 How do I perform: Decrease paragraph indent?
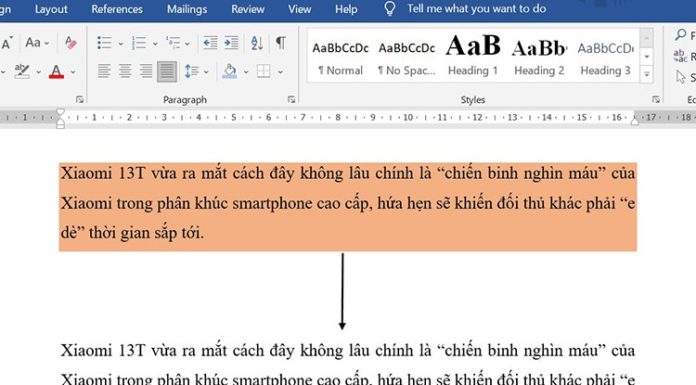(210, 43)
